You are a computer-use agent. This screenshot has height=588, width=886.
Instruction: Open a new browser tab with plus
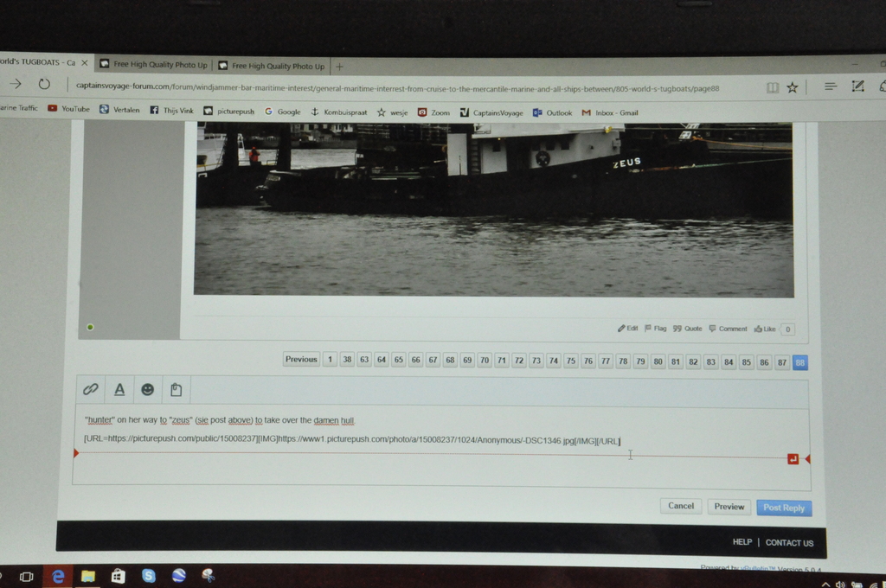pyautogui.click(x=339, y=67)
